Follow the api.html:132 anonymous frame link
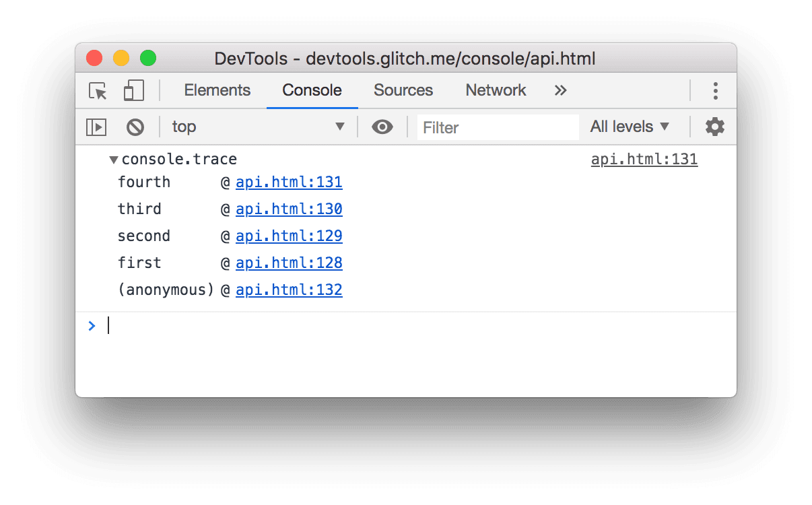 [289, 290]
